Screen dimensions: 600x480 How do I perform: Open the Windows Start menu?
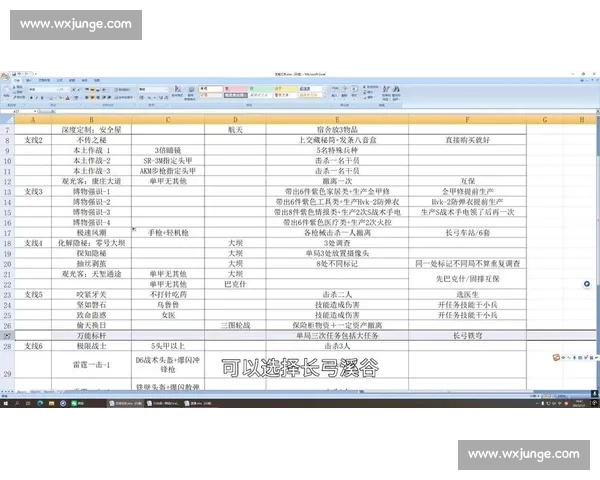point(6,403)
